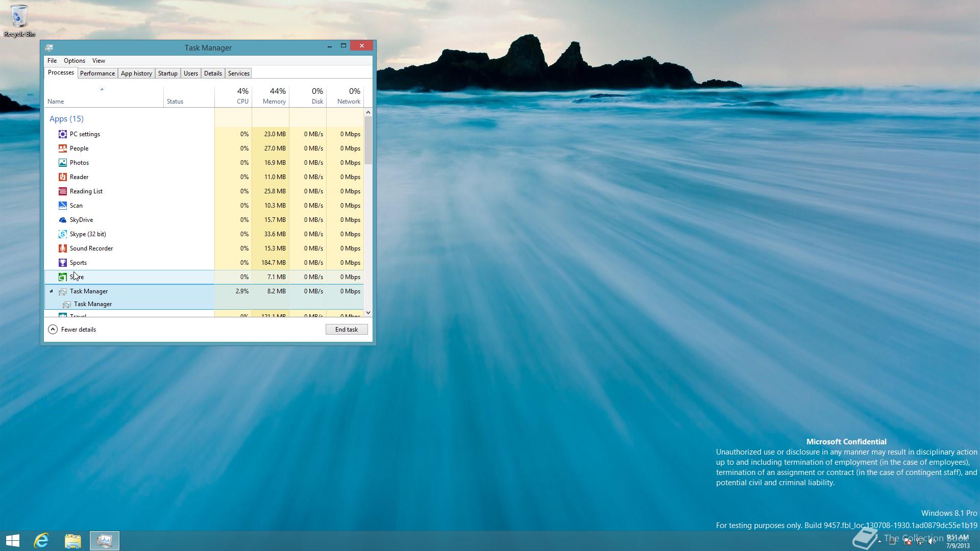The height and width of the screenshot is (551, 980).
Task: Launch Internet Explorer from taskbar
Action: [41, 541]
